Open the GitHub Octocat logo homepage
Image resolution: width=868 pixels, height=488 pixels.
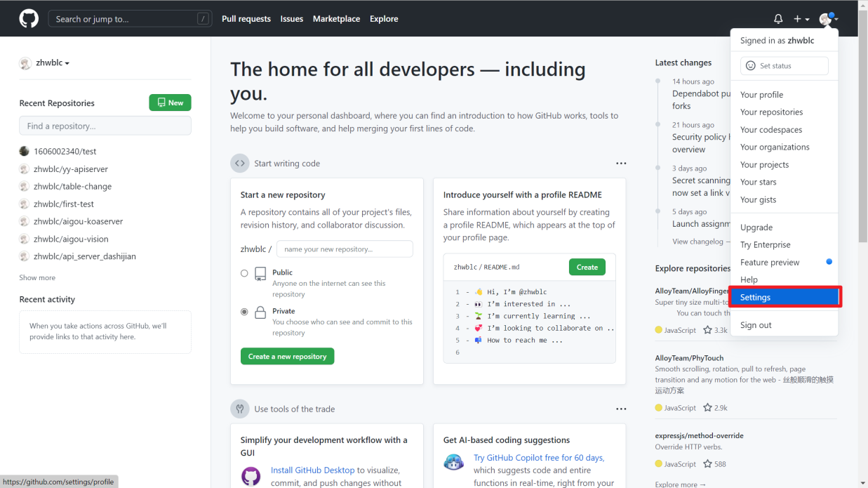(29, 19)
